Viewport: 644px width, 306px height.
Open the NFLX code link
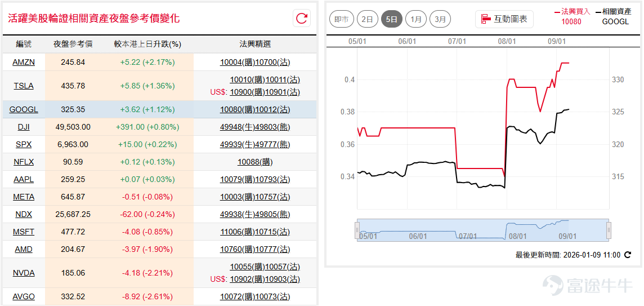(24, 162)
